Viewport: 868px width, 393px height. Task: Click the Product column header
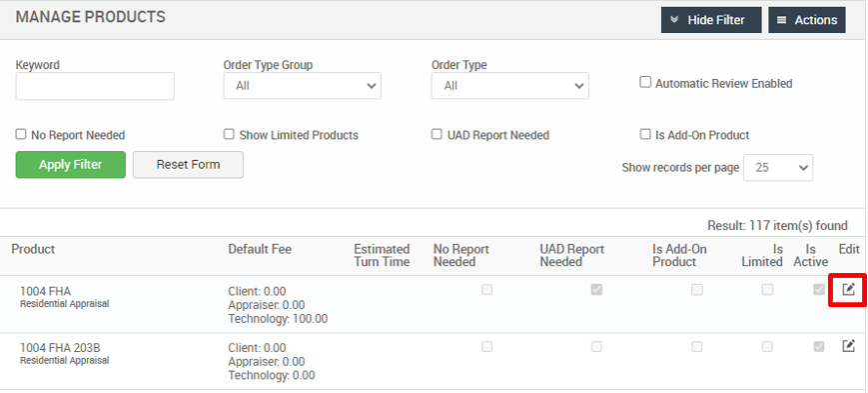point(33,249)
